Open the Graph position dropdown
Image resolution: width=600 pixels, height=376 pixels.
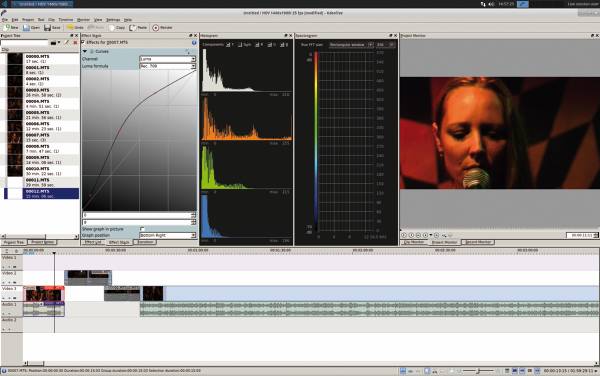tap(168, 235)
